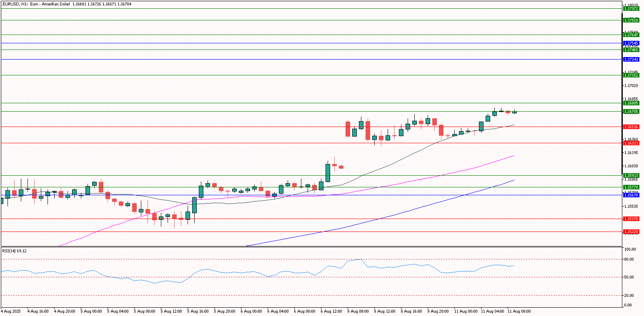Click the RSI(14) 69.12 indicator label
The height and width of the screenshot is (316, 644).
15,251
